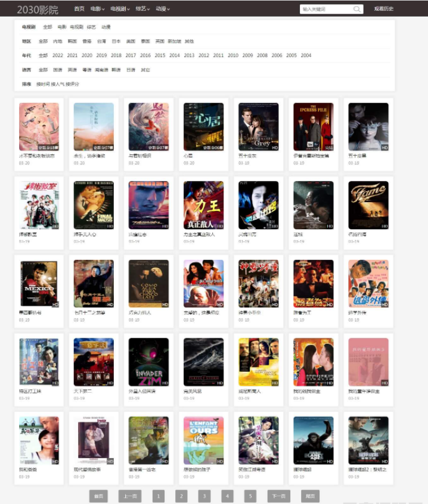The image size is (428, 504).
Task: Expand the 电影 dropdown in the navbar
Action: pyautogui.click(x=97, y=9)
